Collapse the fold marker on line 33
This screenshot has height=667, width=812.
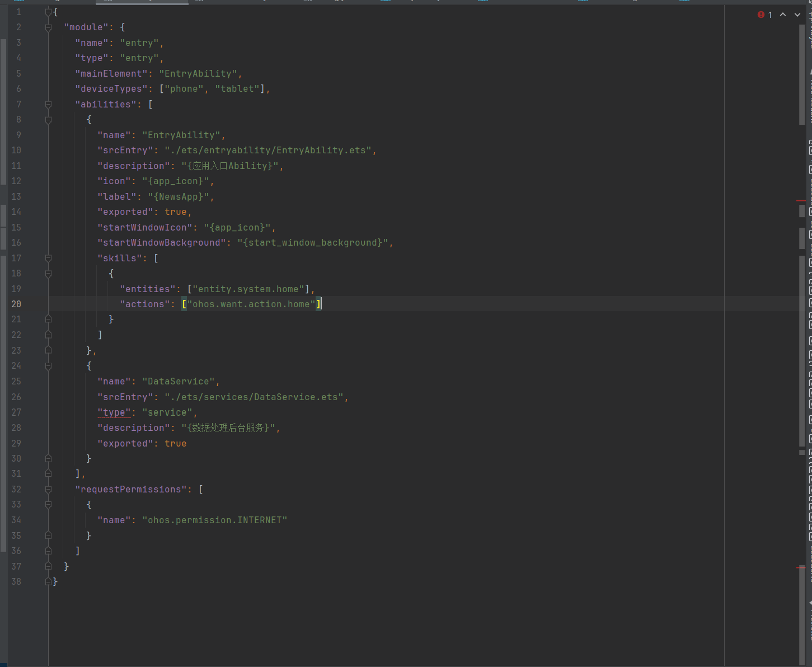[x=48, y=505]
